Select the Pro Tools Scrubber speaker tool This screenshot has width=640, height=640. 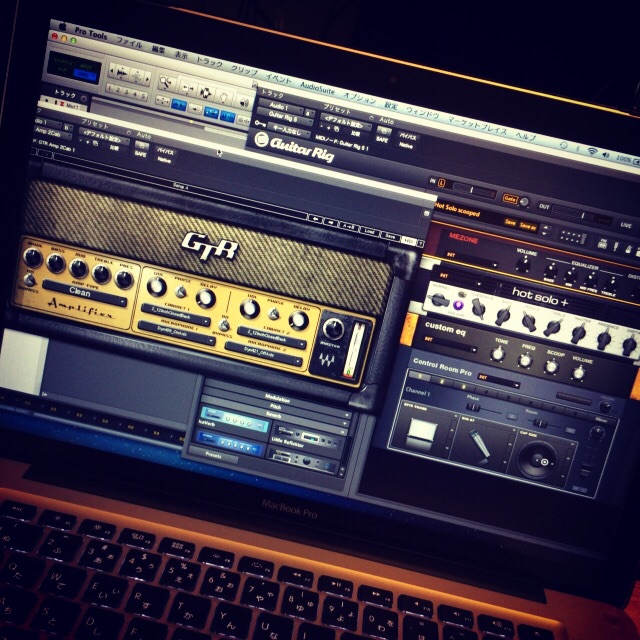point(243,102)
